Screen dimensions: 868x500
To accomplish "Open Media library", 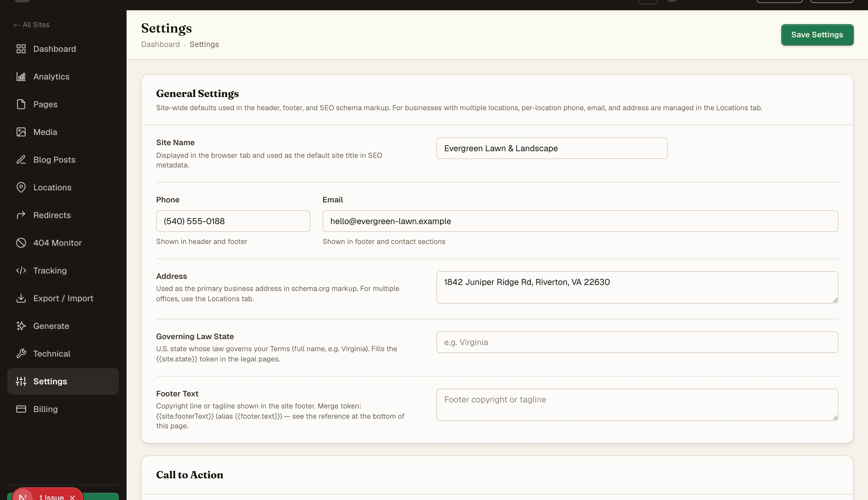I will coord(63,132).
